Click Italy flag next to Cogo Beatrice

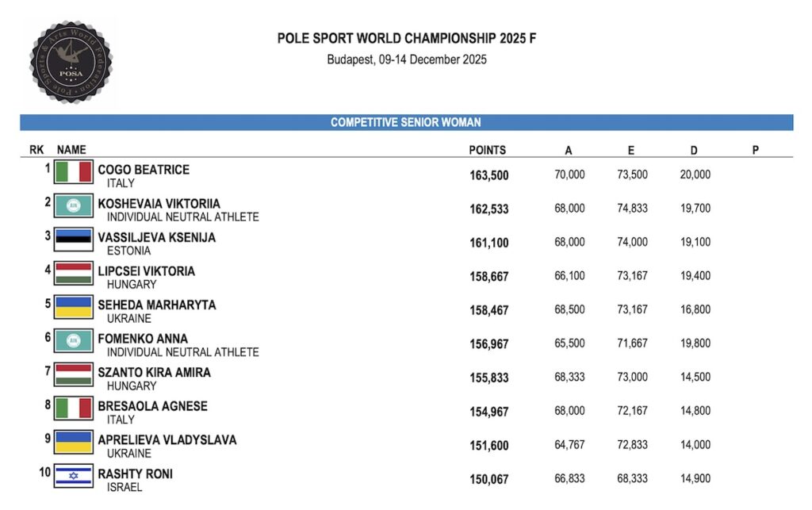[74, 172]
